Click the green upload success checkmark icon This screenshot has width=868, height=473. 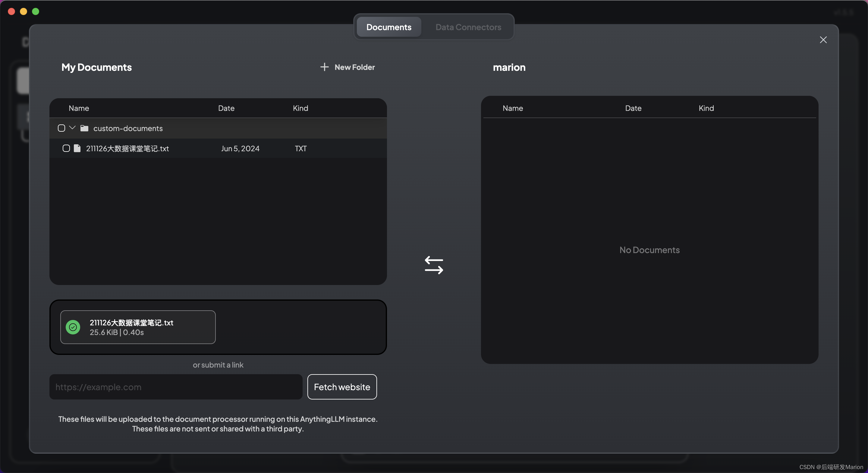tap(73, 327)
